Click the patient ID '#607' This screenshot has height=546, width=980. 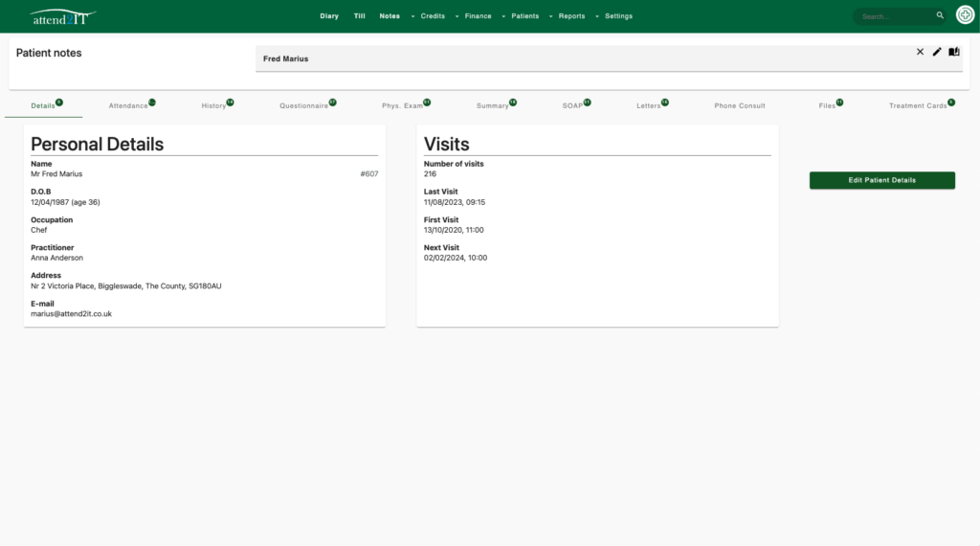click(369, 174)
